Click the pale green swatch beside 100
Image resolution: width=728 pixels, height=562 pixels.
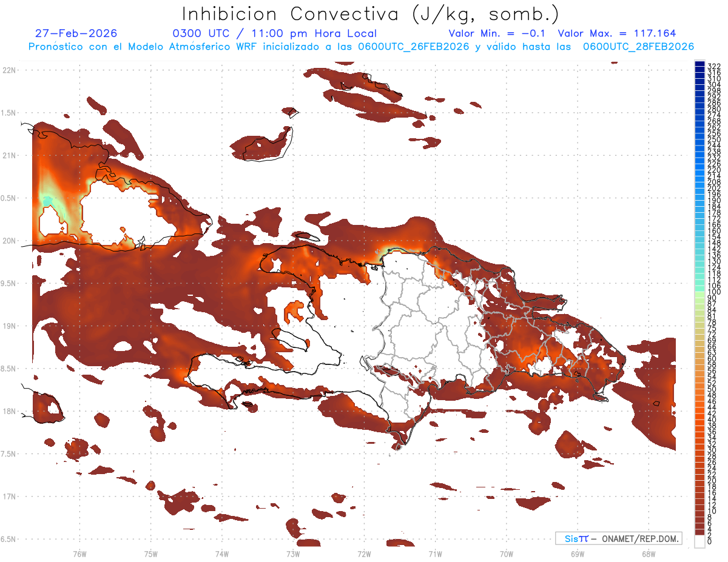[699, 296]
